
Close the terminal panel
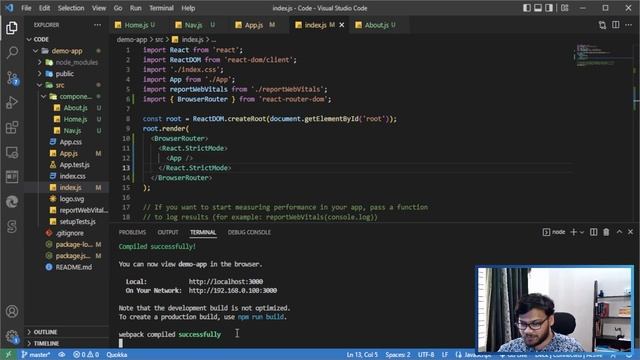point(630,231)
